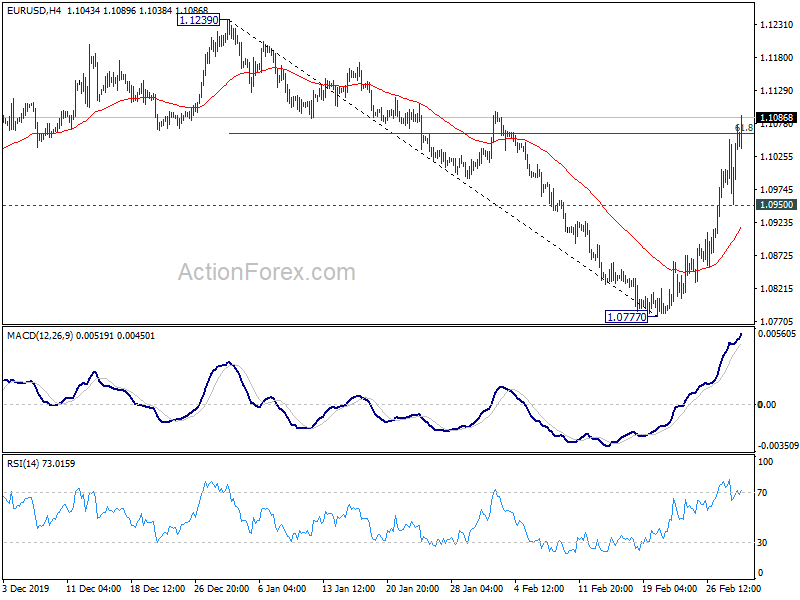Click the 1.09500 horizontal level tag

pyautogui.click(x=776, y=205)
